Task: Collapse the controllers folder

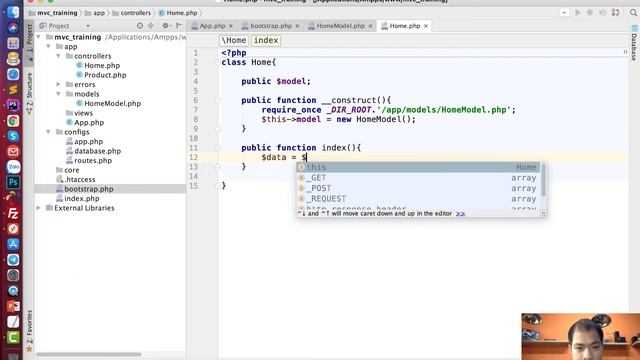Action: click(58, 56)
